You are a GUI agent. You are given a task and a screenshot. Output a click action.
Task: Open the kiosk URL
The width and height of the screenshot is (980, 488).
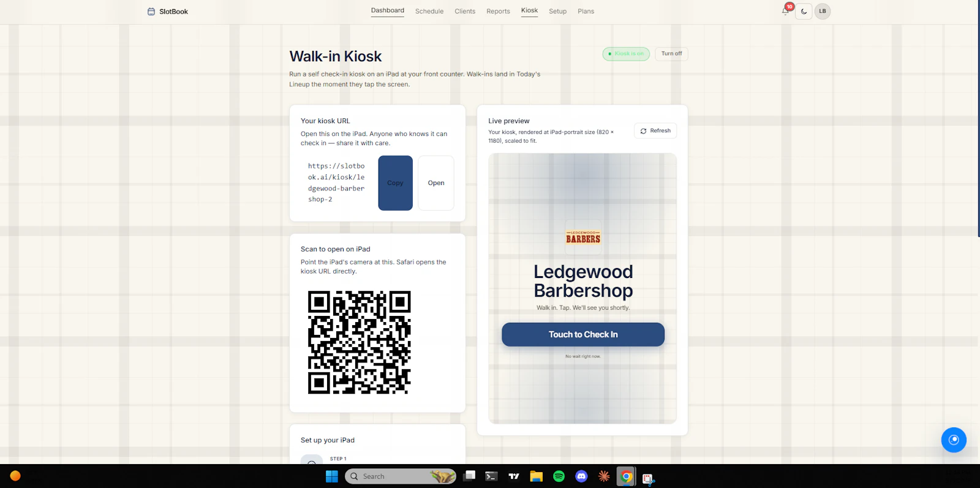(436, 183)
